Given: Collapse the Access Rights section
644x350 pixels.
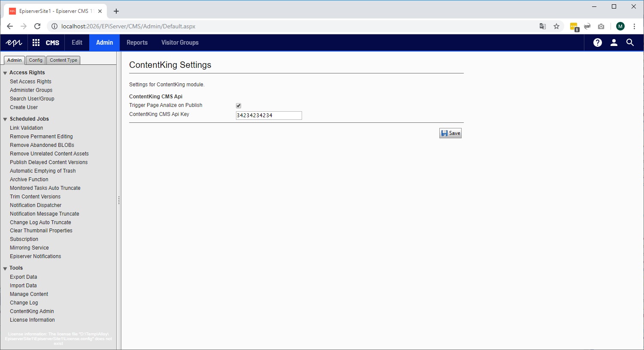Looking at the screenshot, I should click(x=5, y=73).
